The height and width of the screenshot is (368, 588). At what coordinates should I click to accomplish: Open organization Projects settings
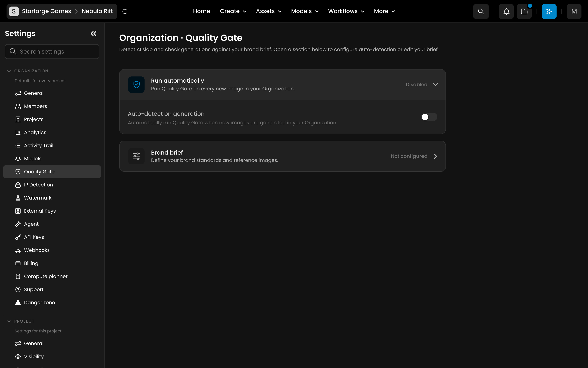(x=52, y=119)
